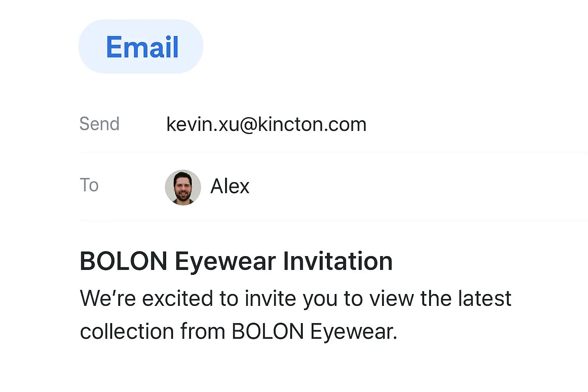Click Eyewear at the end of the body
This screenshot has height=392, width=588.
click(353, 332)
